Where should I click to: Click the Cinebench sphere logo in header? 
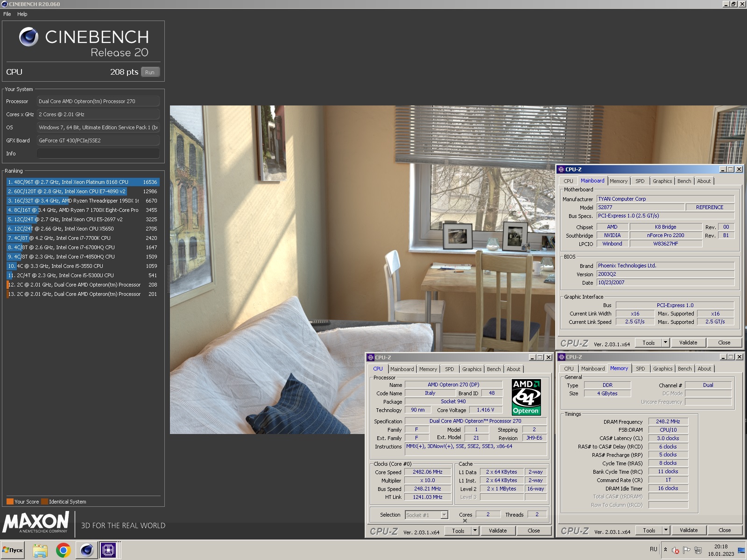point(29,37)
